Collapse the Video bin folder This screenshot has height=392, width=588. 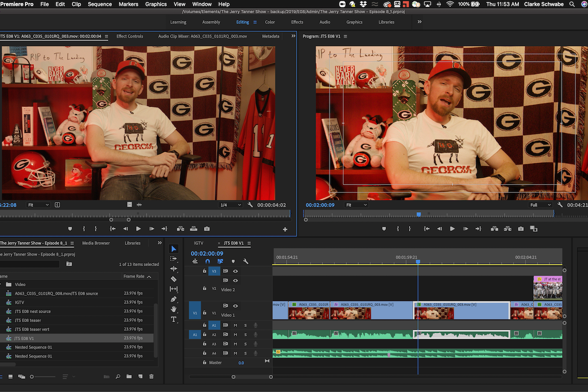pos(0,284)
